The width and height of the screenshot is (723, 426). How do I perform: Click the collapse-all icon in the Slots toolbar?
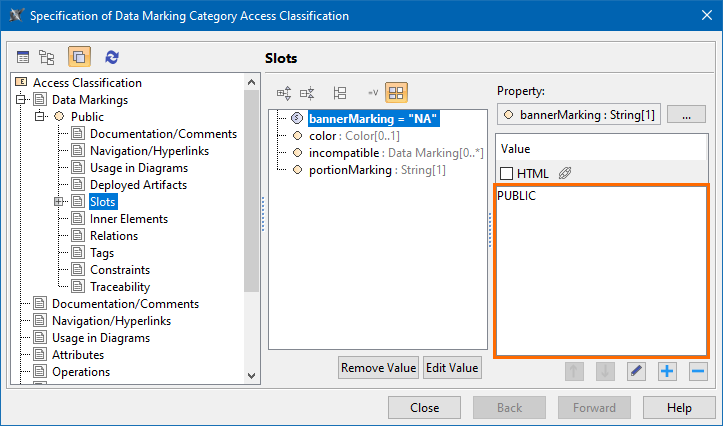tap(307, 92)
